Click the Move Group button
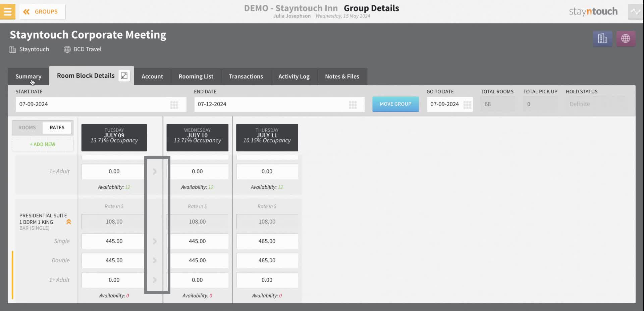 [x=395, y=104]
